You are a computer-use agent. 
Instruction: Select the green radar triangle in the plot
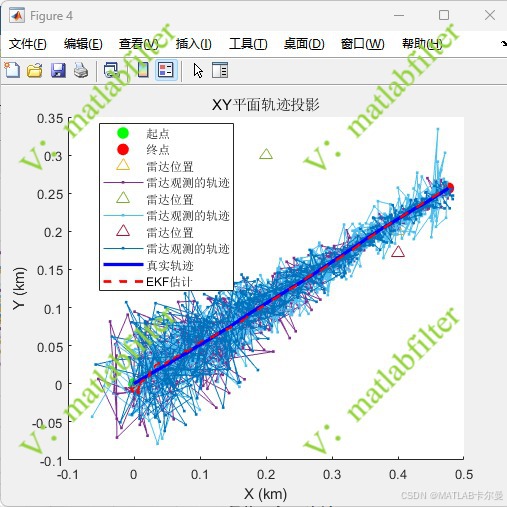coord(266,154)
